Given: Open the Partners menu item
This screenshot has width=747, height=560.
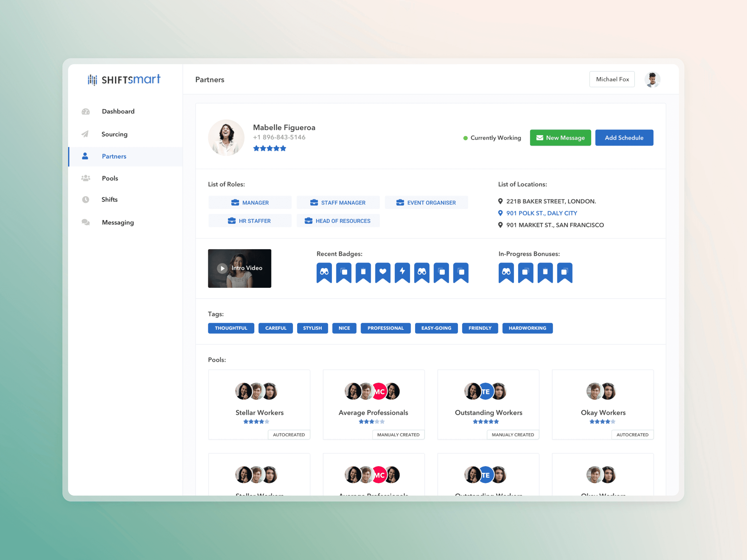Looking at the screenshot, I should [114, 156].
